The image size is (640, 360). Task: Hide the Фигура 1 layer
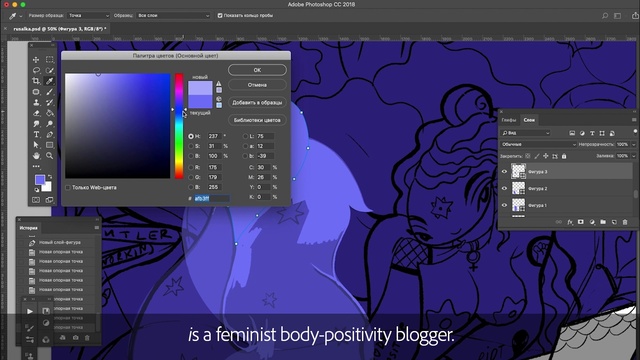pyautogui.click(x=504, y=205)
